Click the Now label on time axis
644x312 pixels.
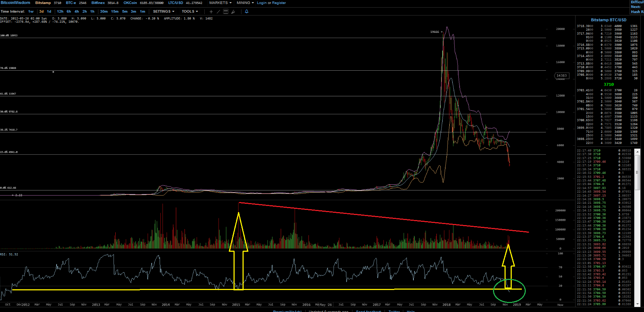pyautogui.click(x=560, y=305)
